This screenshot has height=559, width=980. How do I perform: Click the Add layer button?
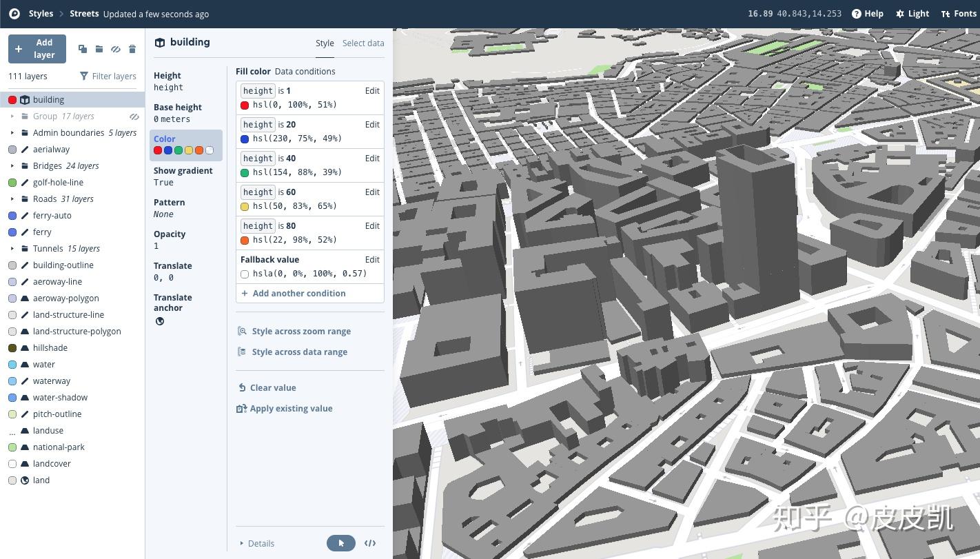[x=37, y=48]
